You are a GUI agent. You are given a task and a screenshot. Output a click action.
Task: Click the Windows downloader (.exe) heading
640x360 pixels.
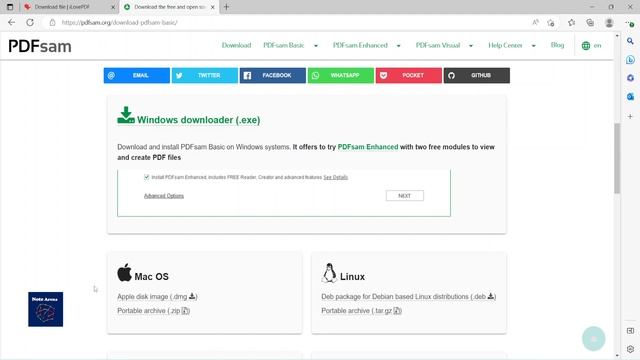pos(198,120)
